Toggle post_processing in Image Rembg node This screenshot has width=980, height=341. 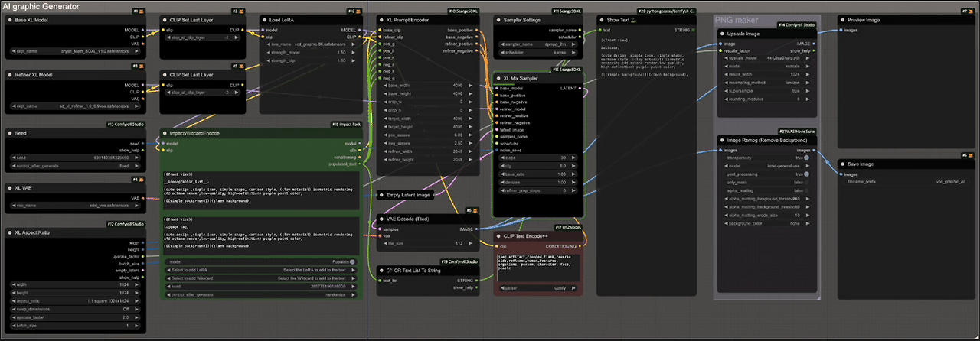[x=766, y=174]
